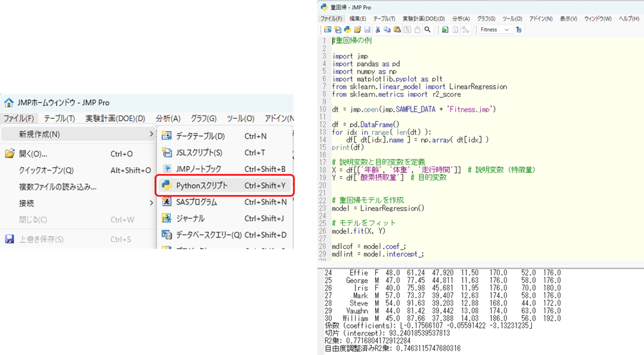Choose 接続 in File menu

coord(78,203)
